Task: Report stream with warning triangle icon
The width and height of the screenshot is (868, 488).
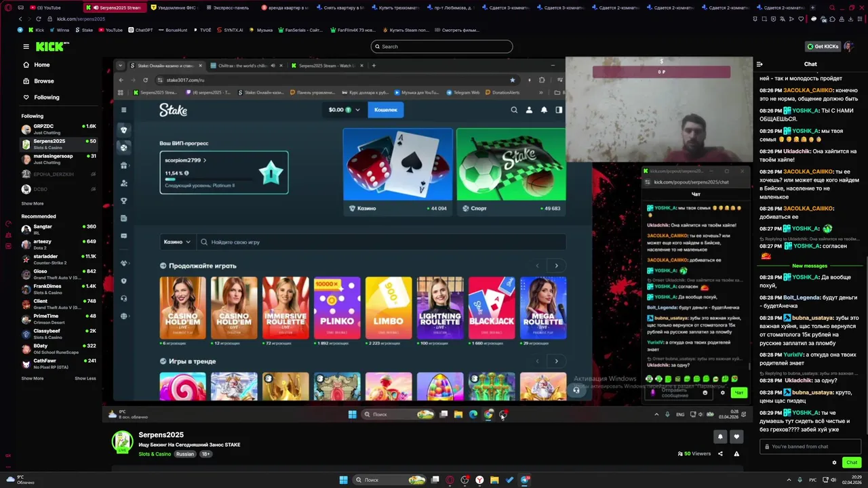Action: (736, 453)
